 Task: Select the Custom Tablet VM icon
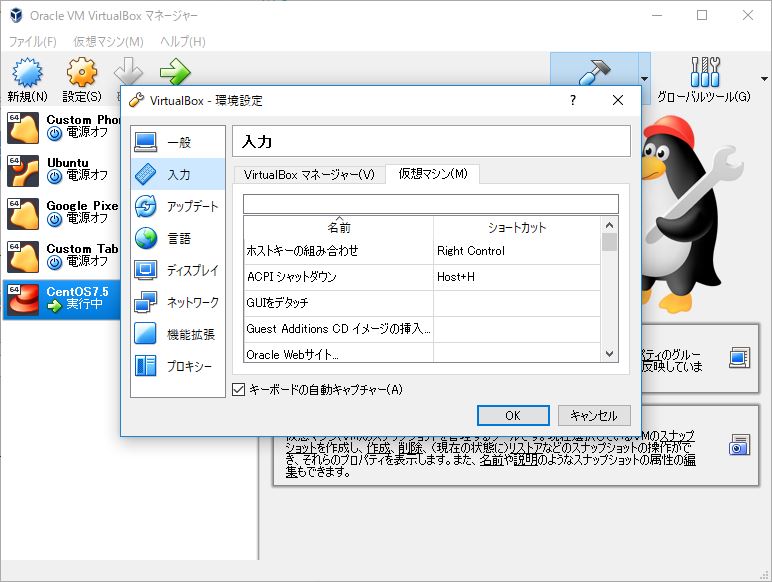[x=23, y=257]
